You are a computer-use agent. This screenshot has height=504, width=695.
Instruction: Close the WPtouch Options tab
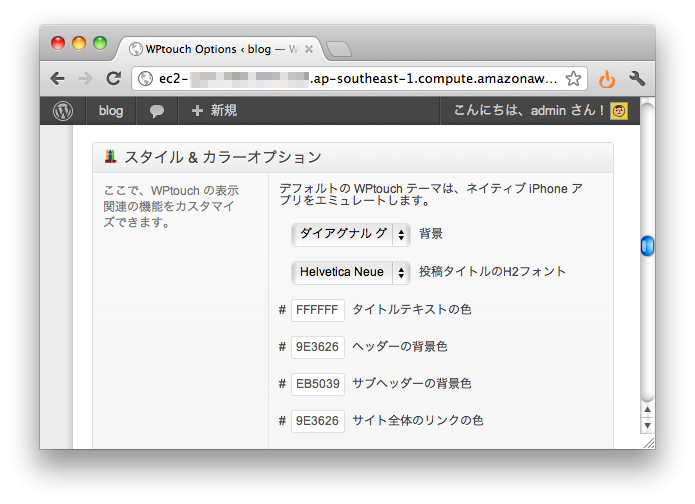coord(309,49)
